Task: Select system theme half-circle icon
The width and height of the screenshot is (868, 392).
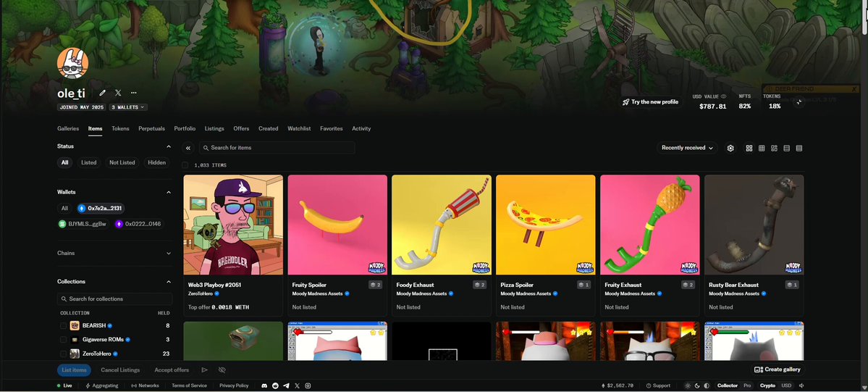Action: (707, 385)
